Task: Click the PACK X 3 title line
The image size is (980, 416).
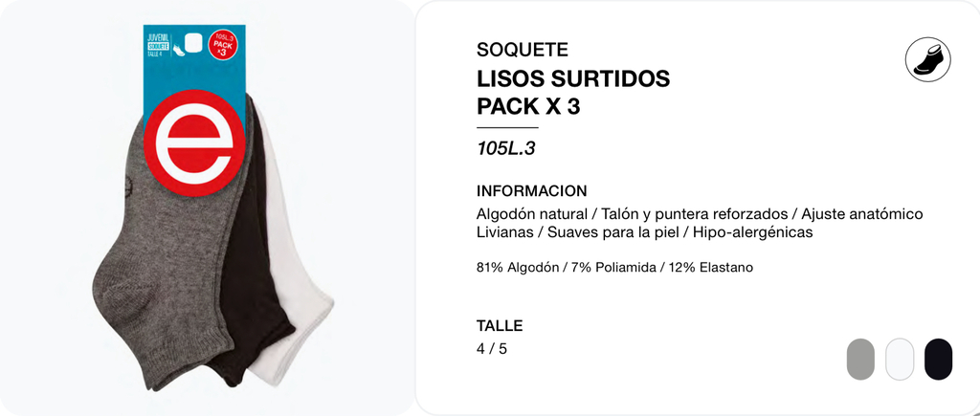Action: pyautogui.click(x=528, y=106)
